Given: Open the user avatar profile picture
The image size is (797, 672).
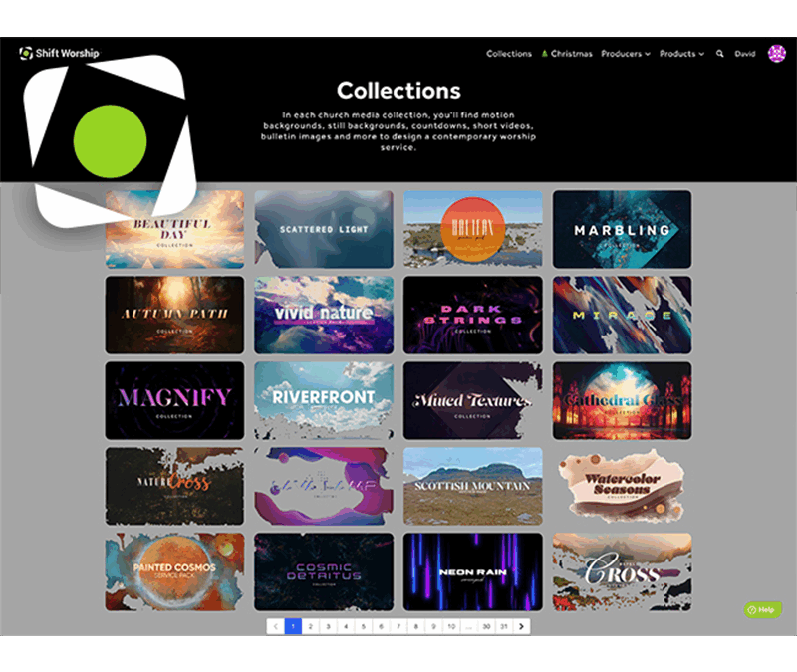Looking at the screenshot, I should 777,54.
